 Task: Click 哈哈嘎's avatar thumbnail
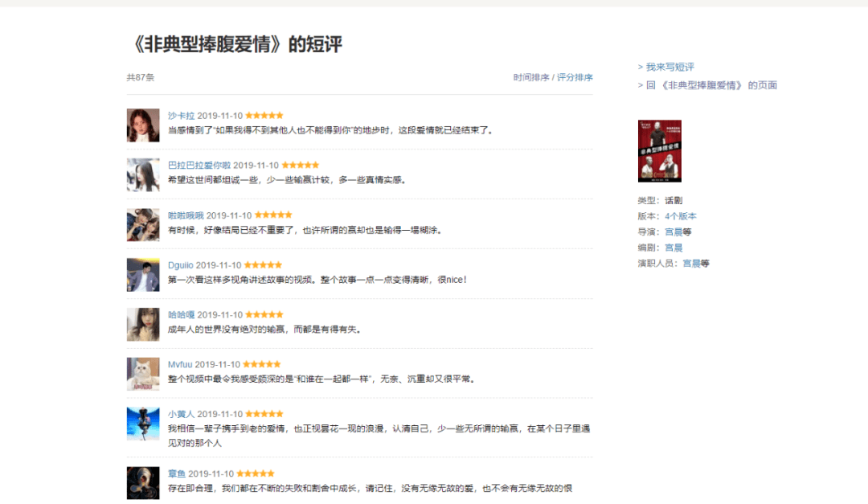click(142, 325)
